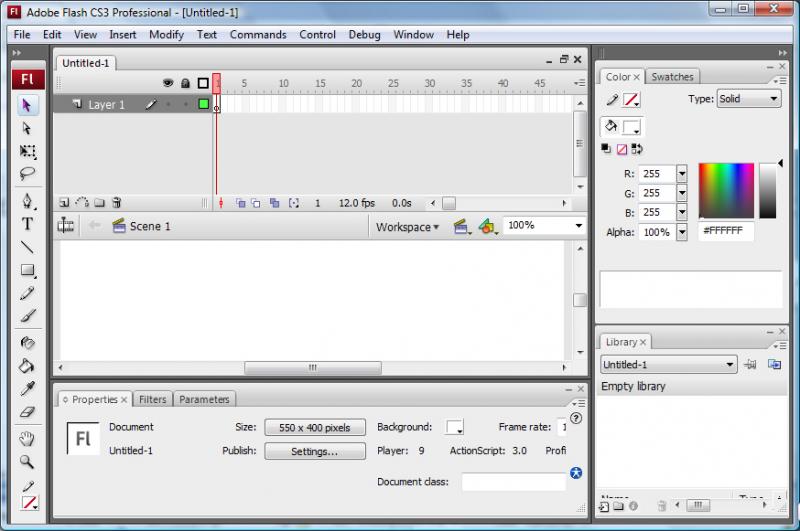The width and height of the screenshot is (800, 531).
Task: Click Edit Multiple Frames icon
Action: (274, 203)
